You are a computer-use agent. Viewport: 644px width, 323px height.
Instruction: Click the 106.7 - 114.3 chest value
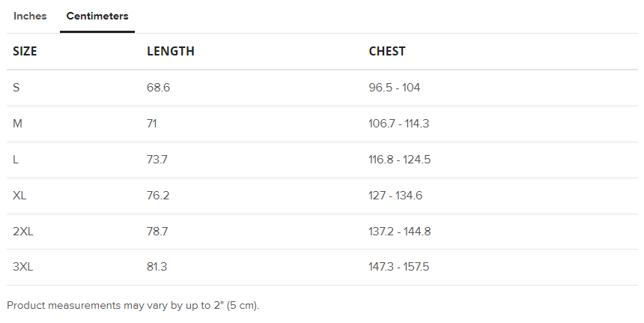tap(399, 124)
